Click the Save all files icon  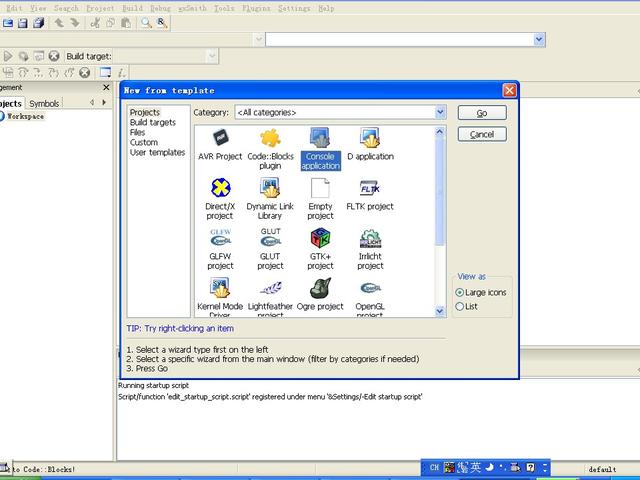coord(39,23)
